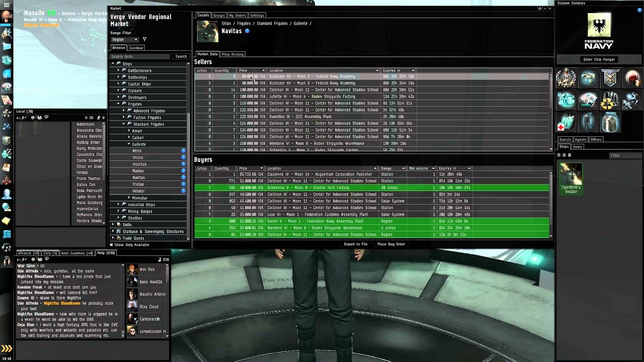Expand Neocom with yellow chevrons icon
644x362 pixels.
coord(6,348)
